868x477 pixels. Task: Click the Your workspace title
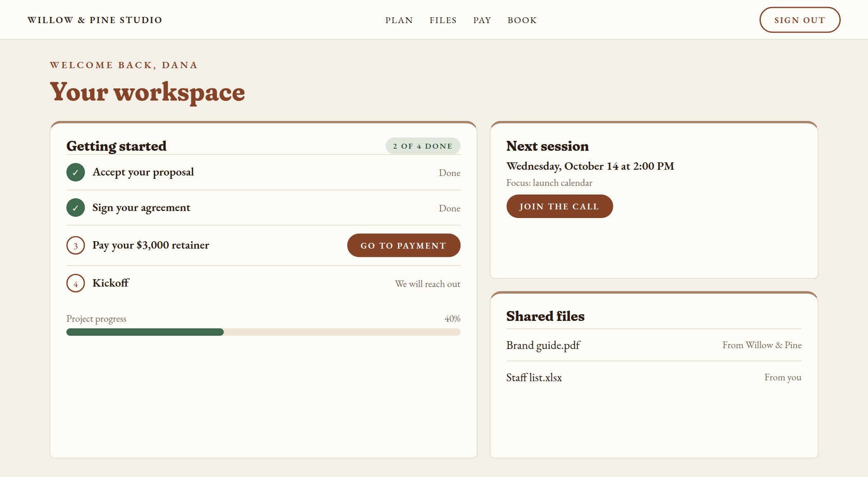(147, 92)
